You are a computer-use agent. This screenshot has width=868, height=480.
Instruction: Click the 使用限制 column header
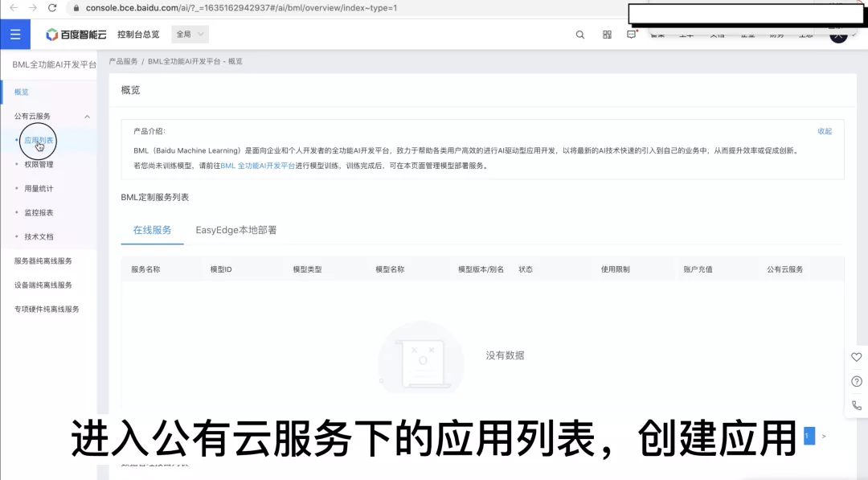pos(615,269)
